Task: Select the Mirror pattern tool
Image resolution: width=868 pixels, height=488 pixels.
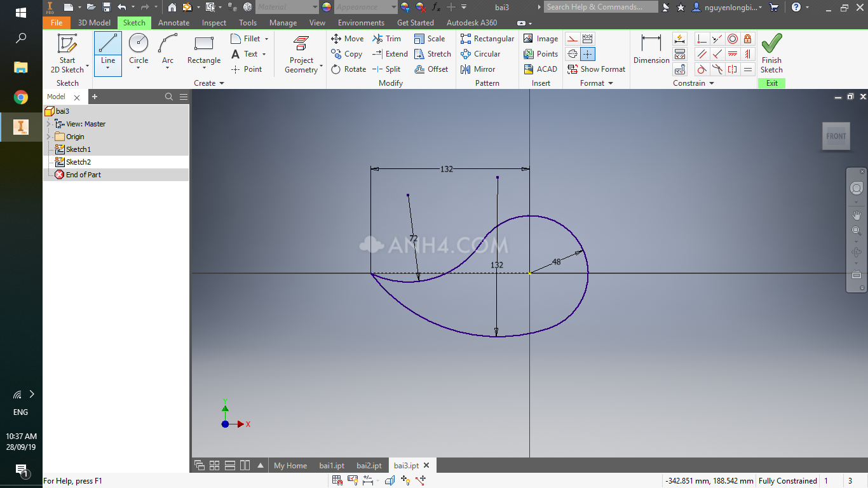Action: tap(478, 69)
